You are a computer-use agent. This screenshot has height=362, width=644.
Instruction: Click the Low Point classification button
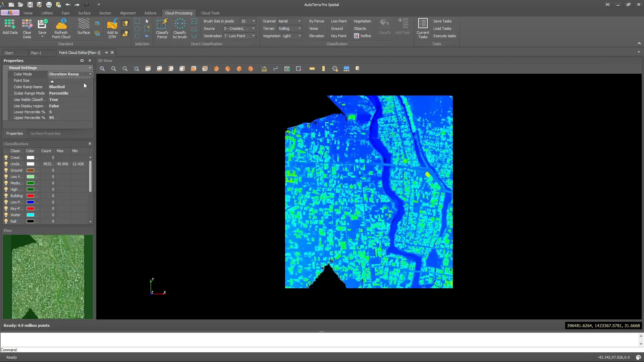(x=339, y=21)
